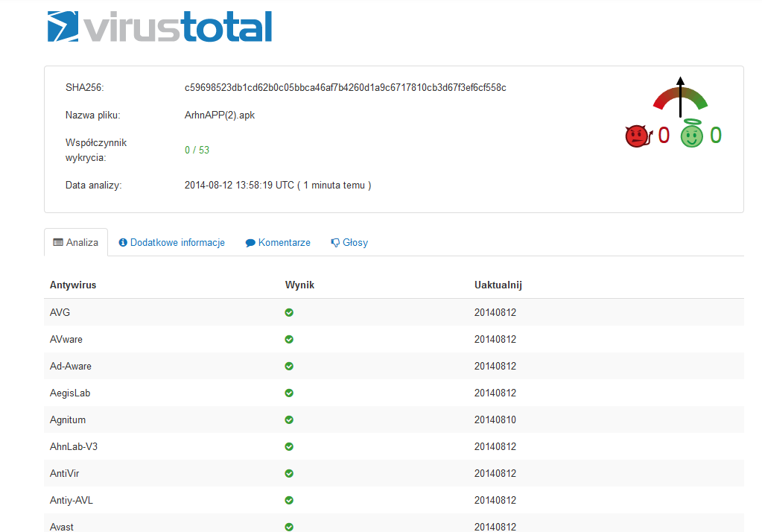
Task: Click the green angel harmless vote icon
Action: (691, 133)
